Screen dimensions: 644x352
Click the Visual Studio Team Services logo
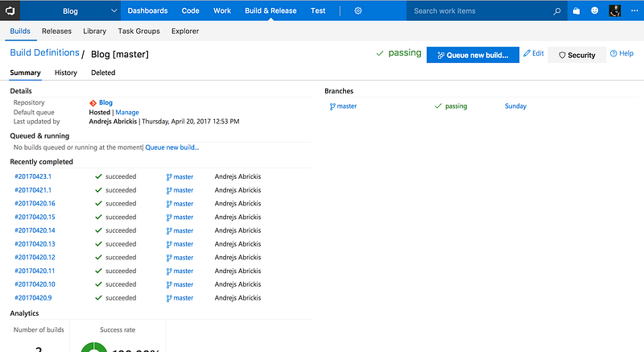10,10
